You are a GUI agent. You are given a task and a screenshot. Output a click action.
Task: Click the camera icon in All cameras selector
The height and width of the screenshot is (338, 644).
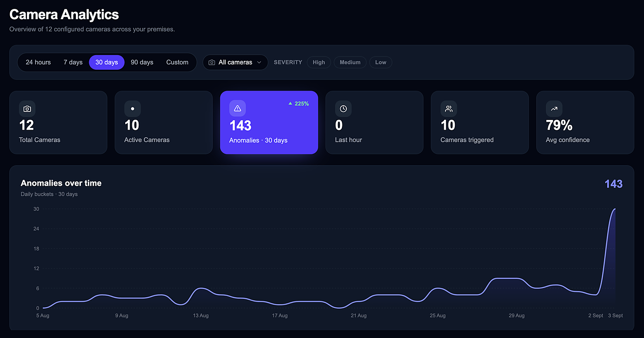[x=212, y=63]
